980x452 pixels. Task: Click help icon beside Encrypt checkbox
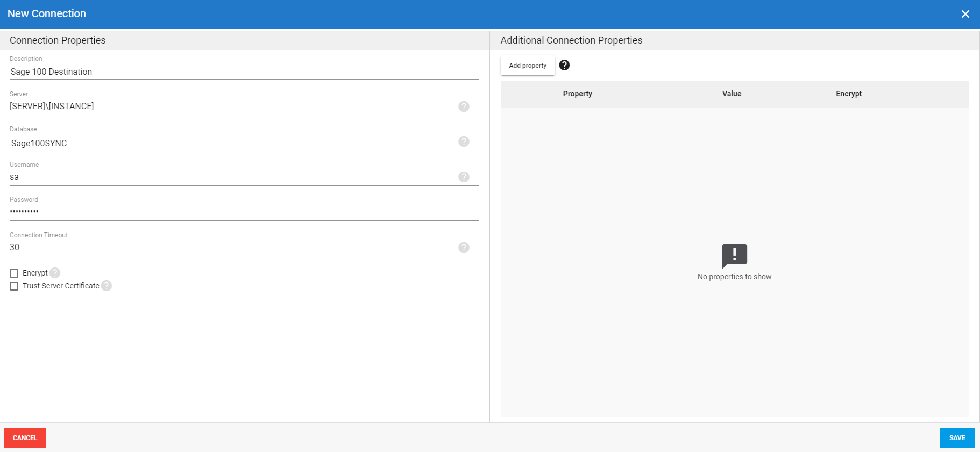[x=55, y=273]
